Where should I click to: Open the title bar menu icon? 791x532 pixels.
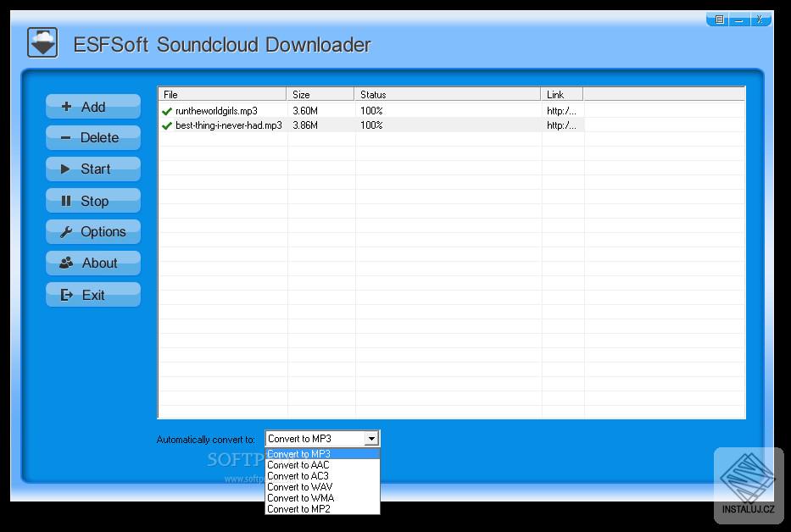(x=720, y=19)
